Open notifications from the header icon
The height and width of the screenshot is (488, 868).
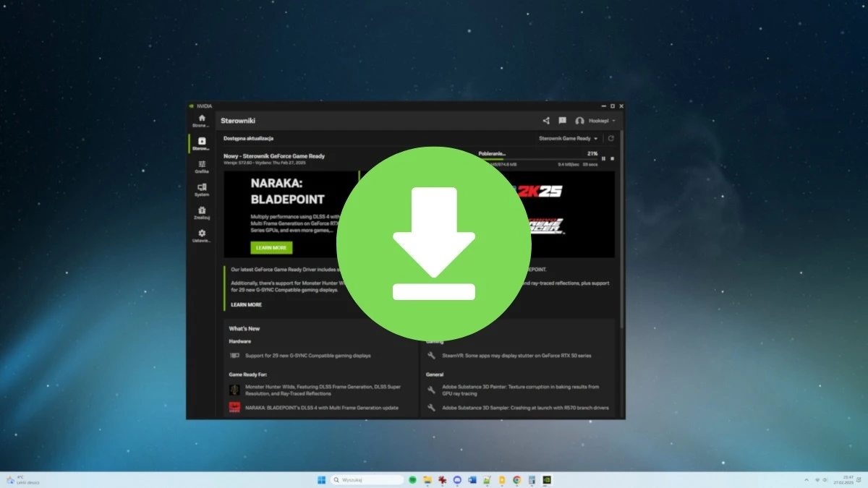[562, 121]
